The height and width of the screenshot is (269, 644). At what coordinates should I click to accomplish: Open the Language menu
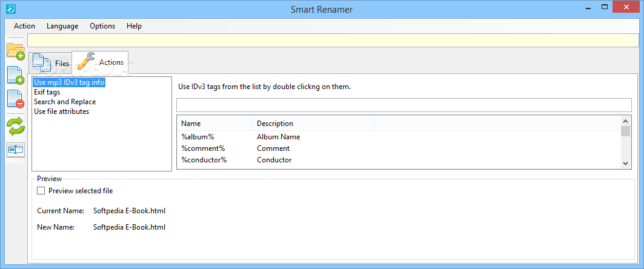tap(62, 26)
